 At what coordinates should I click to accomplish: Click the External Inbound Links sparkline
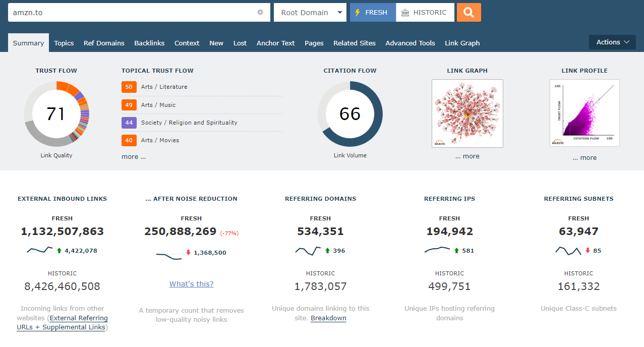(40, 250)
